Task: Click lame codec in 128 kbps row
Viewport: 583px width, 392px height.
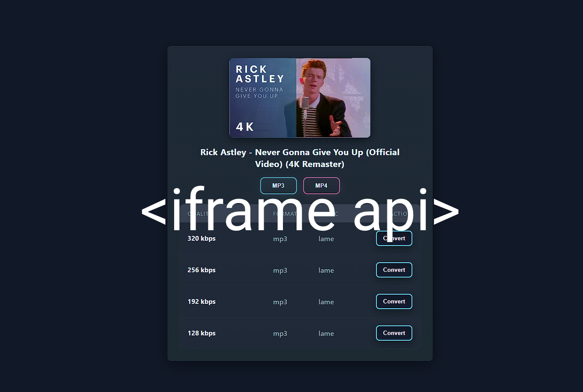Action: pos(326,334)
